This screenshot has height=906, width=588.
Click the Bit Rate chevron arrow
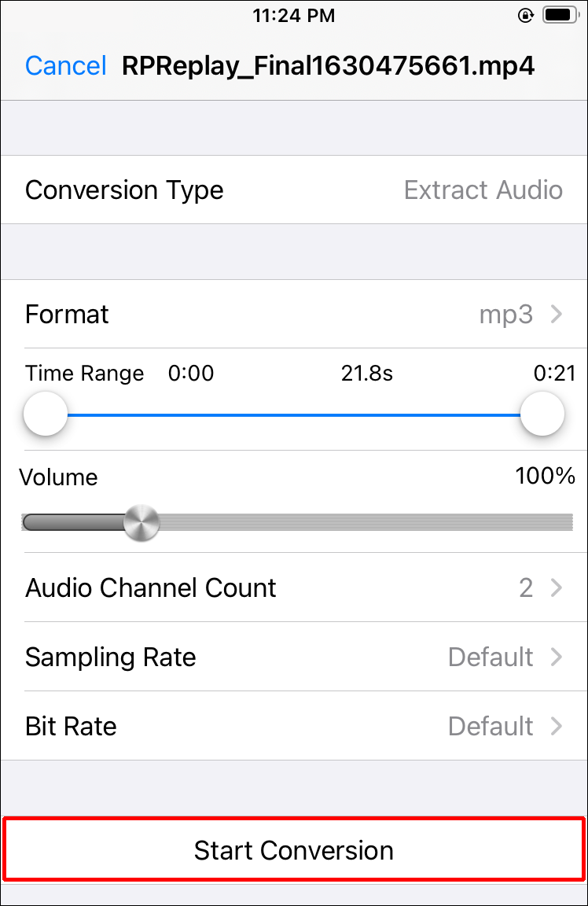point(557,727)
